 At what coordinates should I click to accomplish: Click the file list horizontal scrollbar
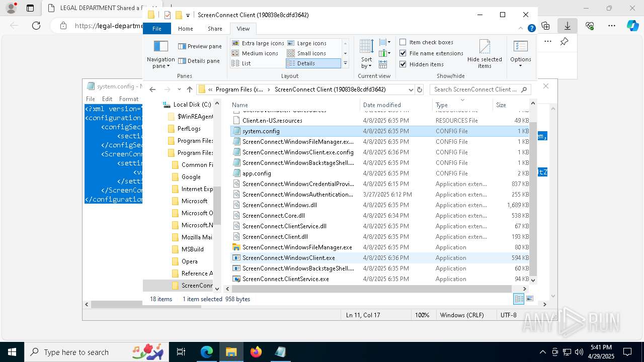[371, 289]
